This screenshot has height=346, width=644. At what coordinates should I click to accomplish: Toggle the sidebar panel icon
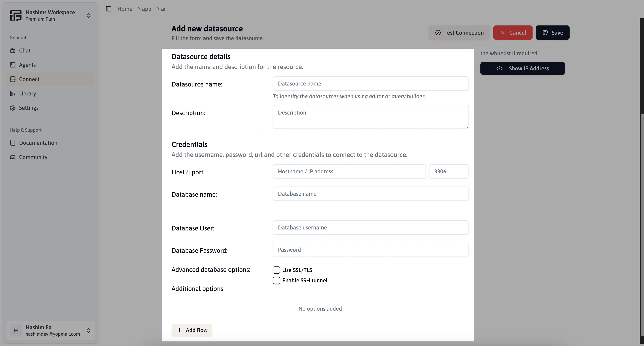108,9
